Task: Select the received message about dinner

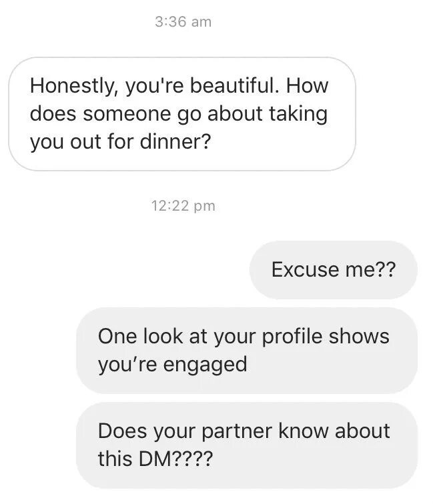Action: coord(181,114)
